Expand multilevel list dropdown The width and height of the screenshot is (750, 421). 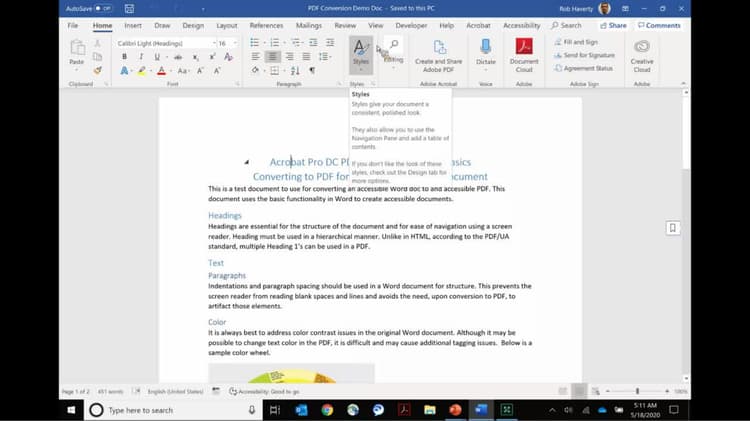(x=304, y=43)
